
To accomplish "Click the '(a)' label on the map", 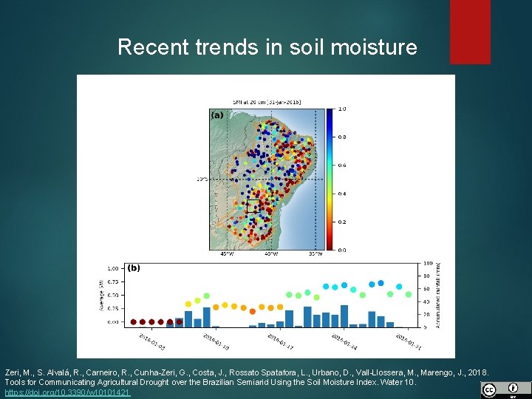I will pyautogui.click(x=217, y=115).
